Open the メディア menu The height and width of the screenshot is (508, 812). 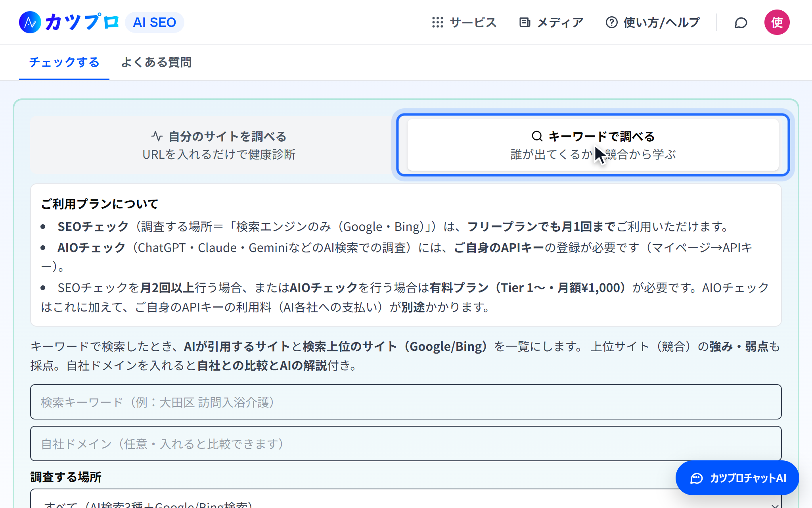coord(551,22)
